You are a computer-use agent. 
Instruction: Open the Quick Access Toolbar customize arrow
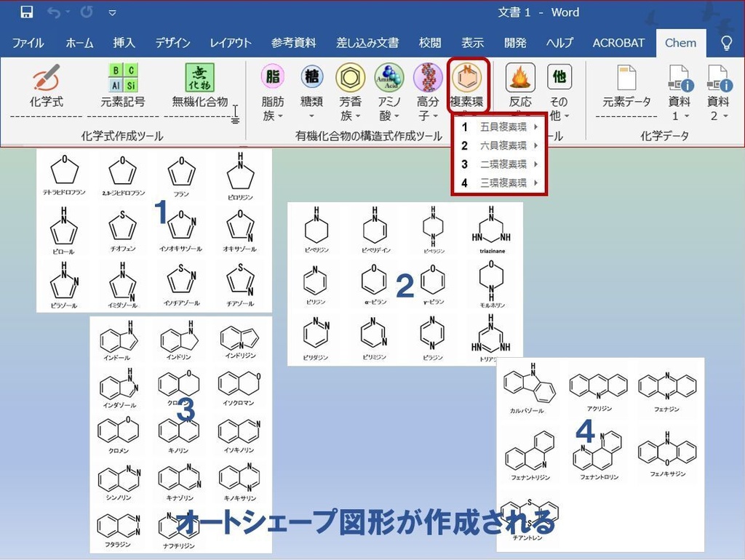[x=113, y=13]
